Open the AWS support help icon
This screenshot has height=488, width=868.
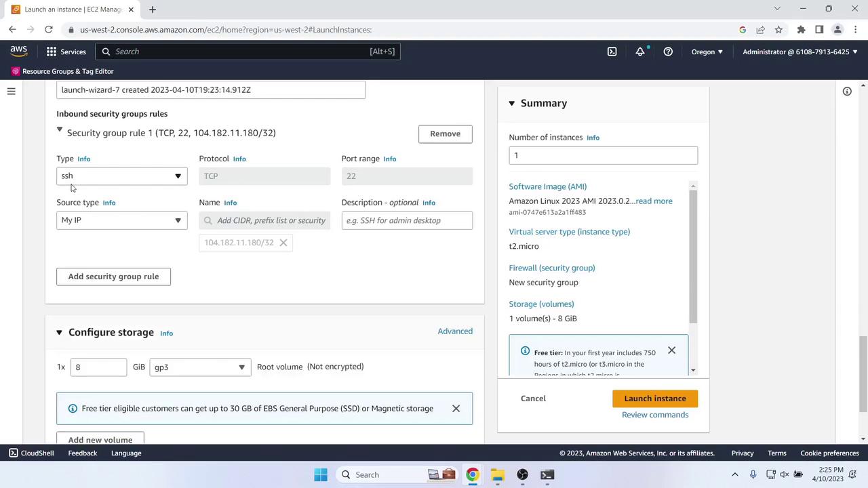click(x=668, y=52)
